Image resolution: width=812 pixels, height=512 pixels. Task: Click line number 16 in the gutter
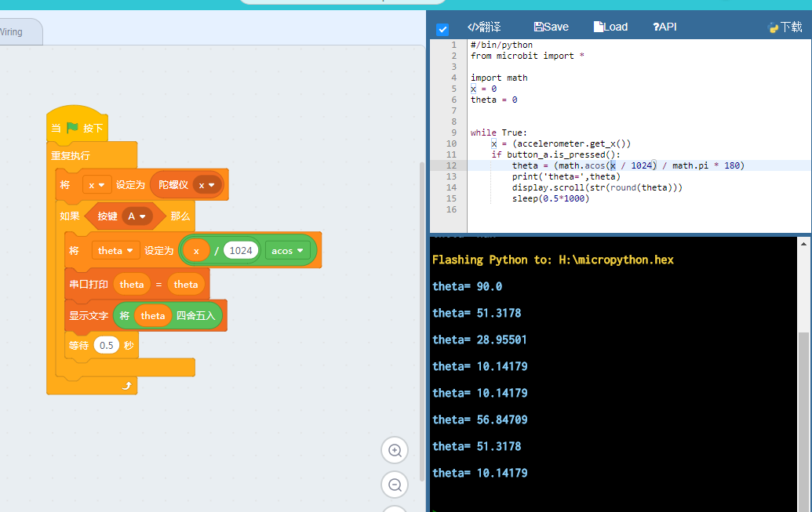tap(451, 209)
